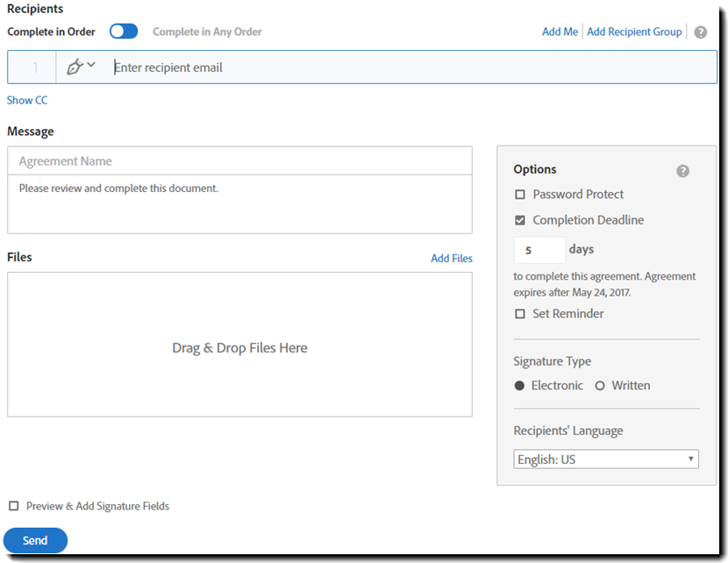Viewport: 728px width, 563px height.
Task: Toggle the Complete in Order switch
Action: [124, 32]
